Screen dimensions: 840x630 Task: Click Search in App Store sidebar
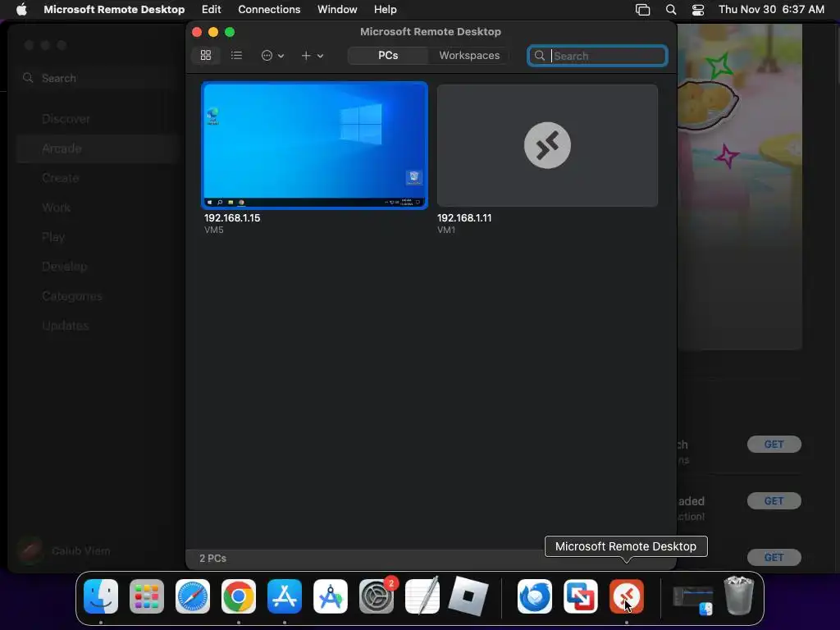59,78
